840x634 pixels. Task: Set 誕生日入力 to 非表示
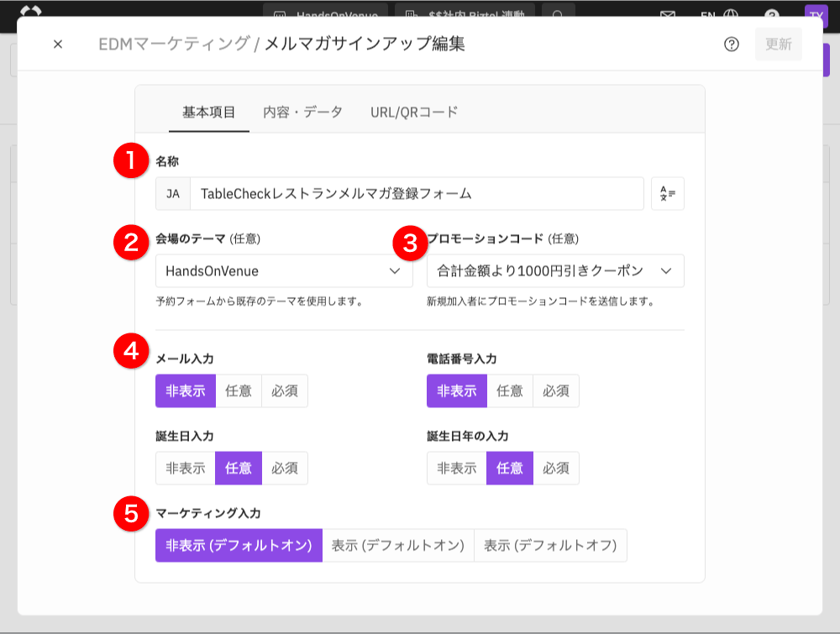186,468
